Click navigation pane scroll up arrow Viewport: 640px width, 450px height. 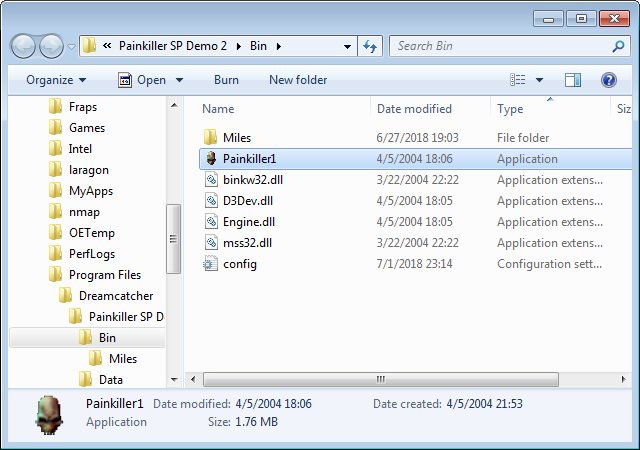(x=174, y=105)
